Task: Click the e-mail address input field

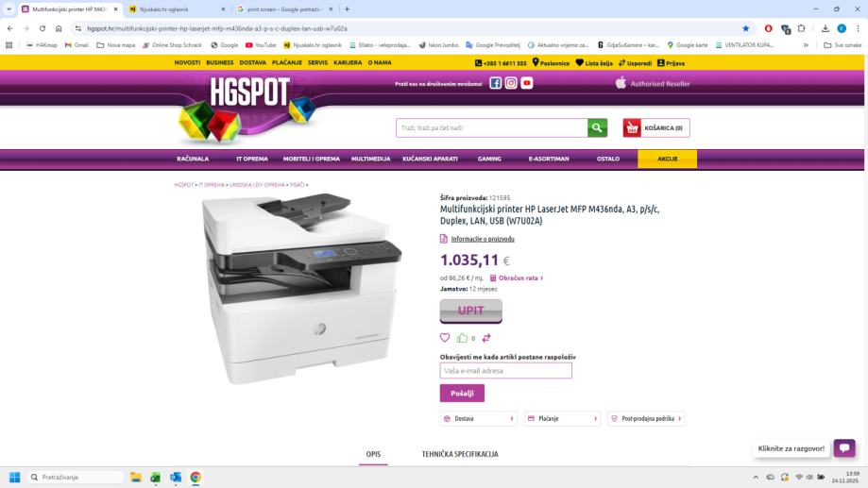Action: (506, 371)
